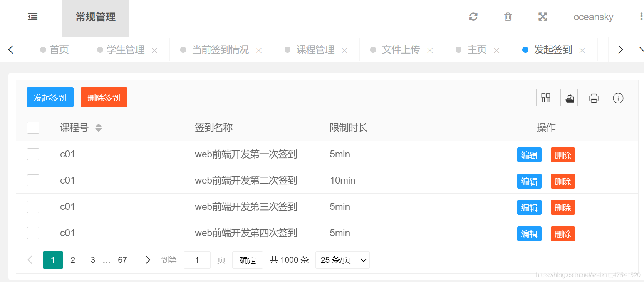Open the column filter grid icon
The width and height of the screenshot is (644, 282).
tap(545, 98)
